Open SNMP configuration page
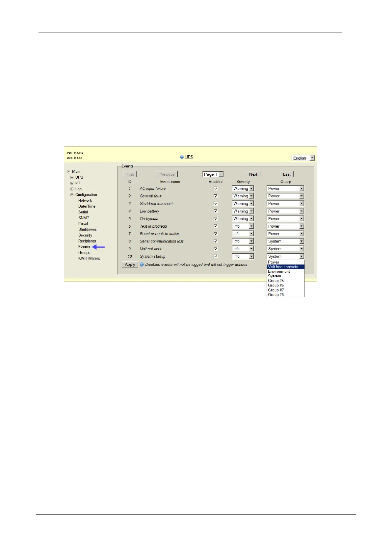This screenshot has width=392, height=554. click(84, 218)
